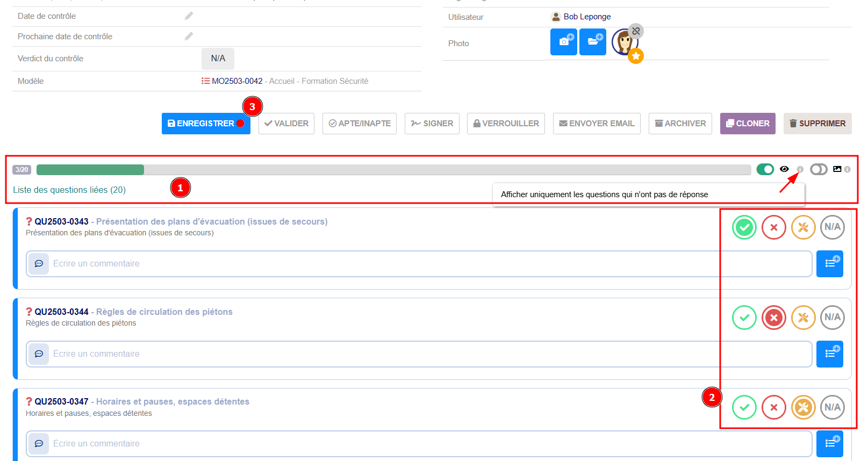Click the ARCHIVER button
The image size is (868, 461).
click(x=680, y=124)
